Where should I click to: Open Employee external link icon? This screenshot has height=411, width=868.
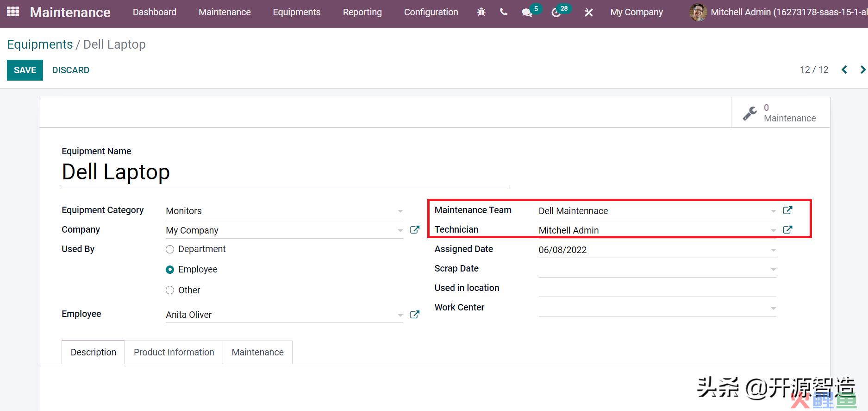click(415, 314)
